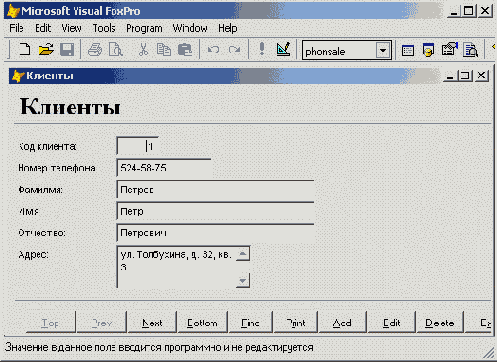Click the Open folder toolbar icon
Viewport: 497px width, 362px height.
coord(46,50)
